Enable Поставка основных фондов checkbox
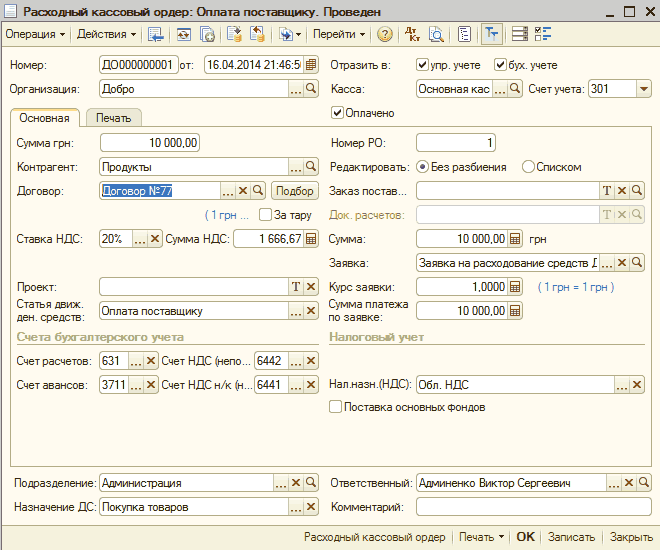Viewport: 660px width, 550px height. click(x=336, y=407)
